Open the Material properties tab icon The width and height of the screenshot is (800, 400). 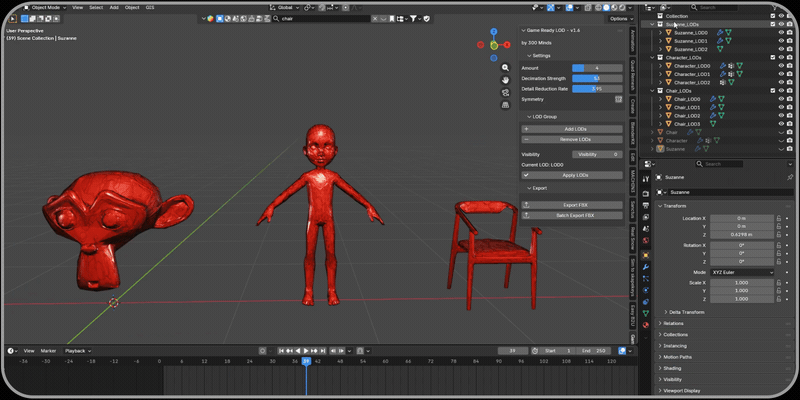tap(646, 325)
